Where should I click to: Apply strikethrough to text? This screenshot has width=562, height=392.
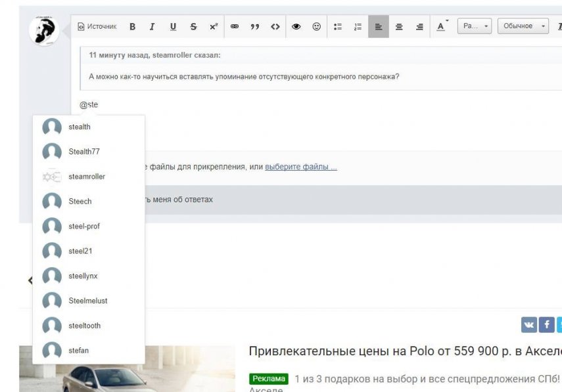(193, 26)
